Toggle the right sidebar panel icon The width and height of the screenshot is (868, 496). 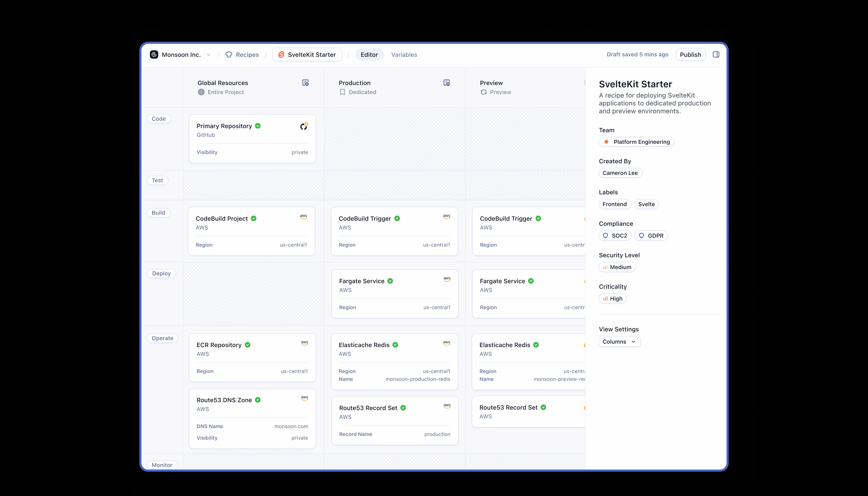pyautogui.click(x=716, y=55)
